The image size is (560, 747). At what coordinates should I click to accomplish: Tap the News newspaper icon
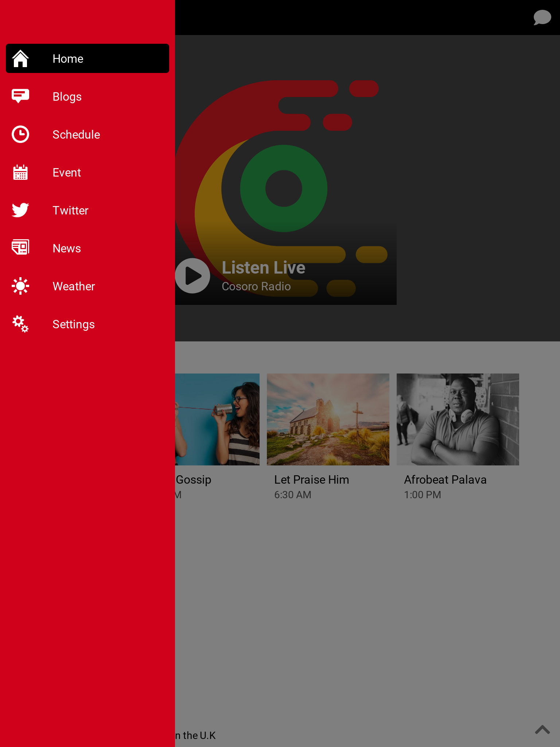click(20, 248)
